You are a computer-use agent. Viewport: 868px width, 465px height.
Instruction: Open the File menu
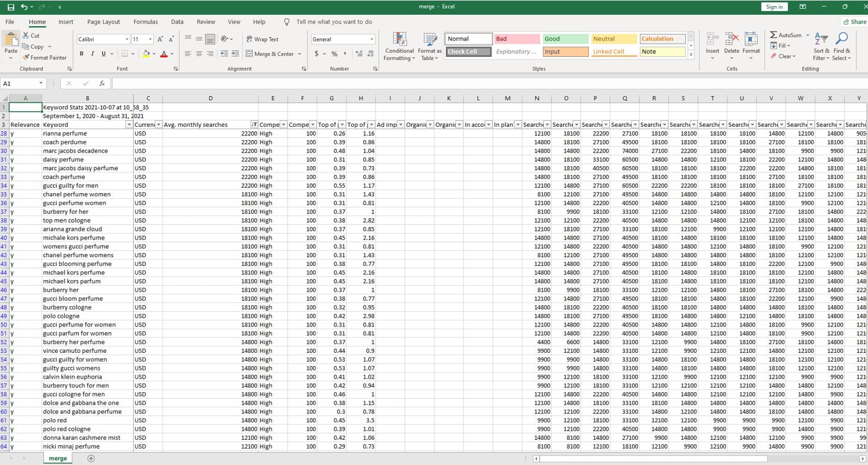click(x=10, y=22)
